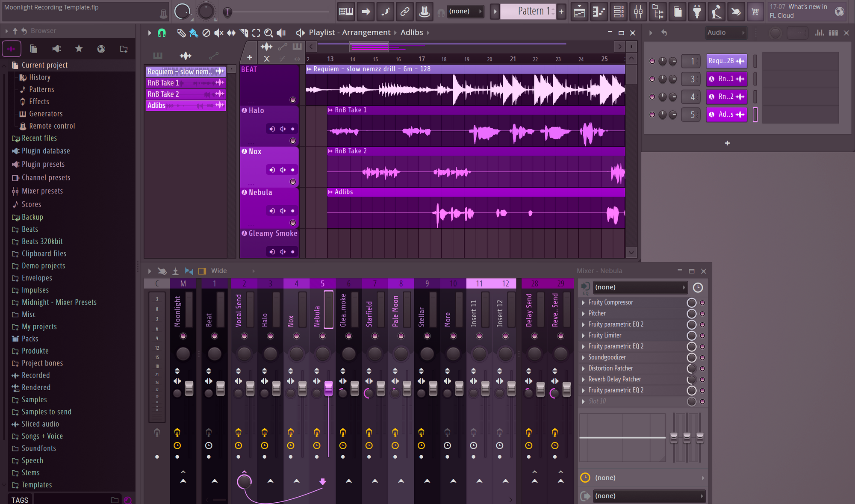Open the Pattern 1 selector
855x504 pixels.
click(528, 12)
